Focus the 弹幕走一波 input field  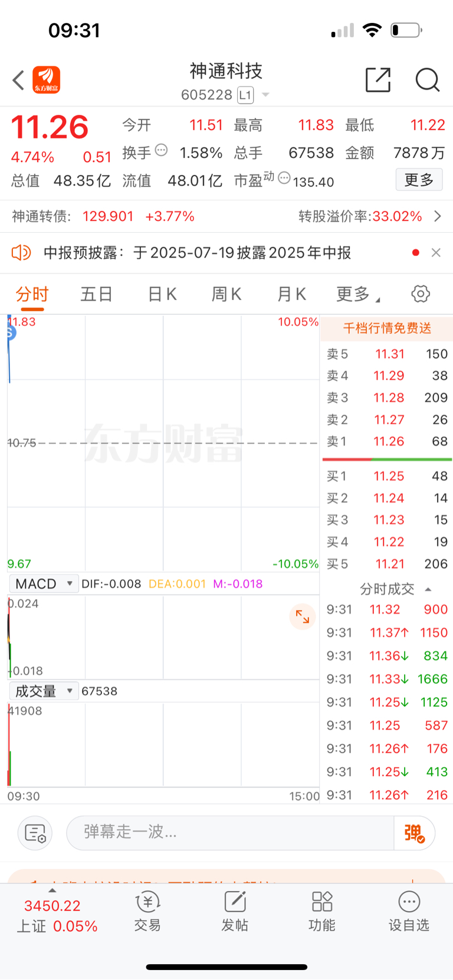[x=230, y=833]
